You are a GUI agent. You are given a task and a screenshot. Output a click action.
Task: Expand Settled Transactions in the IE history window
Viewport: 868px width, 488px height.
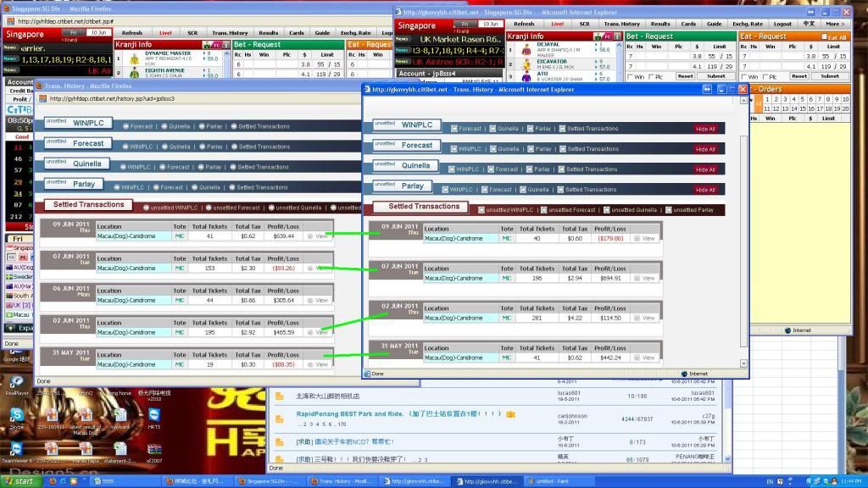(420, 207)
